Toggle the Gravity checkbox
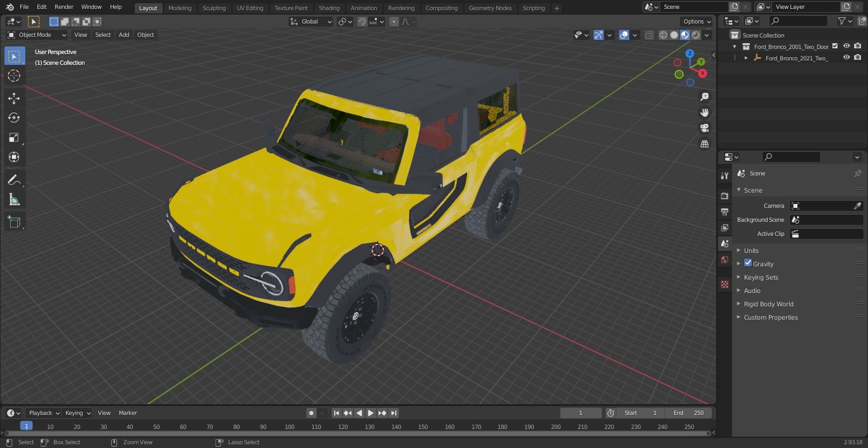The width and height of the screenshot is (868, 448). (x=748, y=263)
